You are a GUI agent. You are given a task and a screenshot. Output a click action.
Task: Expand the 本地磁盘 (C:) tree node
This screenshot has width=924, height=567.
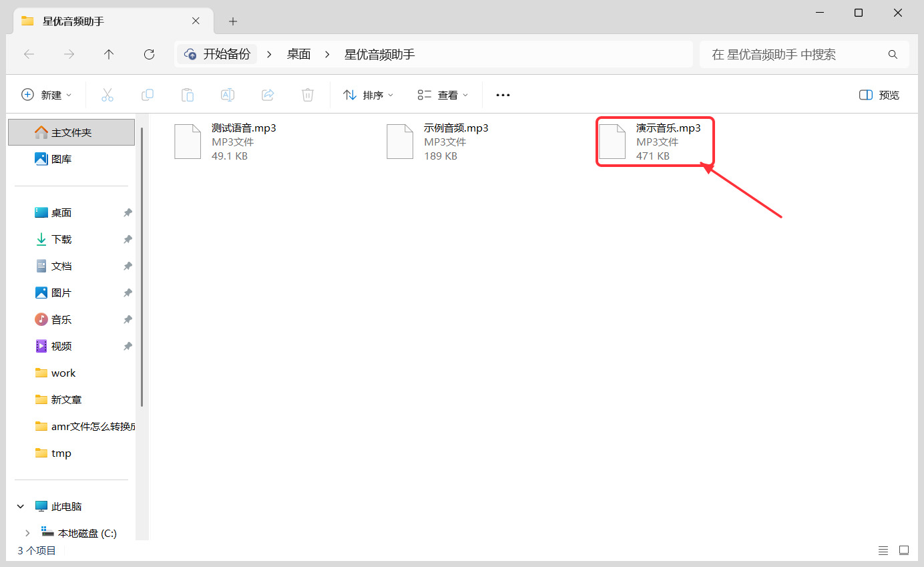(x=27, y=533)
